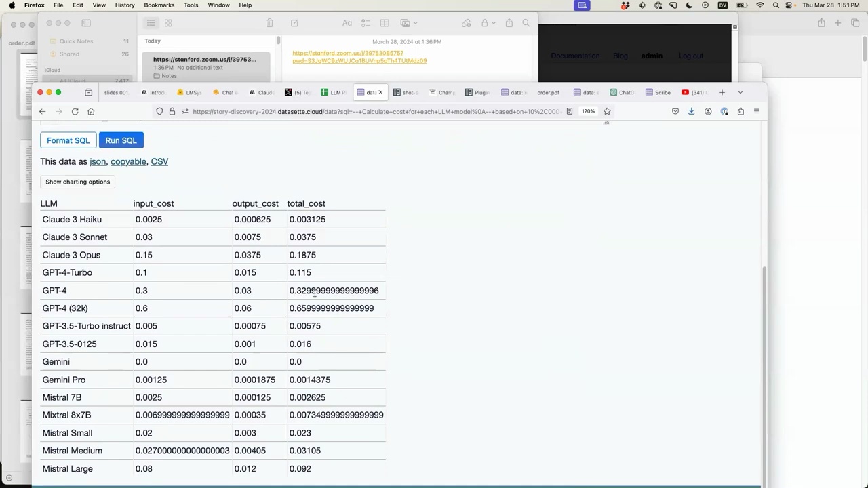Open the Firefox extensions puzzle icon
The height and width of the screenshot is (488, 868).
(x=741, y=111)
